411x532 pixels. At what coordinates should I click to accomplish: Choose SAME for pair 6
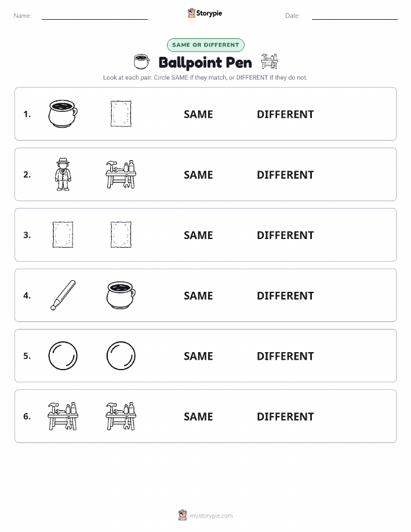[198, 417]
